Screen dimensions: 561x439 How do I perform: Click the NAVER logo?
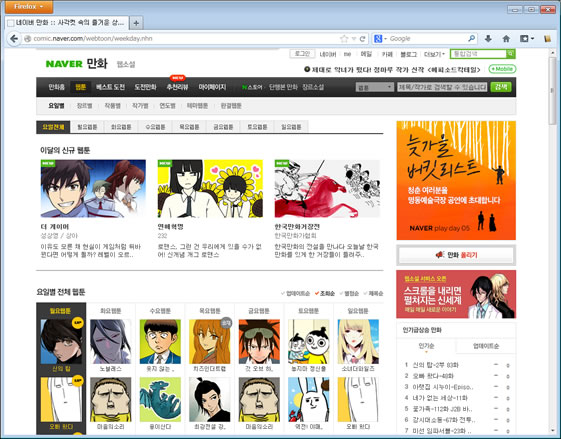pyautogui.click(x=64, y=64)
